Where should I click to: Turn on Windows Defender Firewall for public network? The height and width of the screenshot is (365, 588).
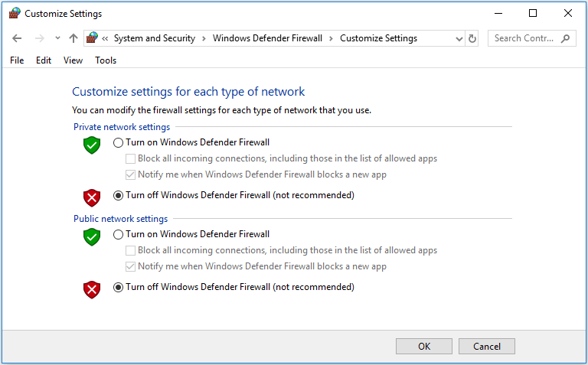(118, 234)
